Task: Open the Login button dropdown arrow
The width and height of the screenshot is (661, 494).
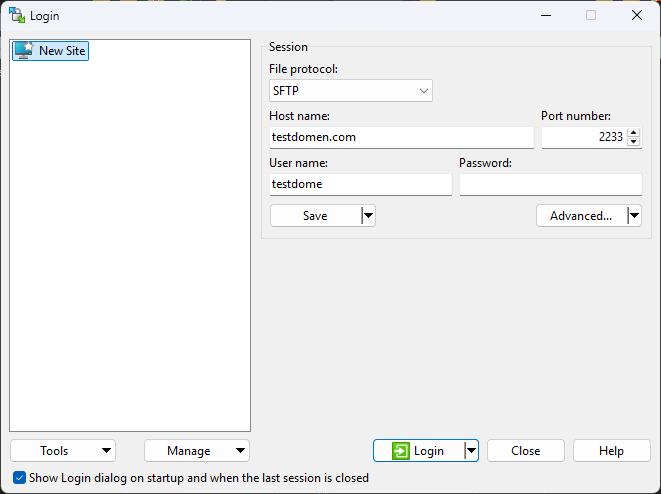Action: click(x=470, y=451)
